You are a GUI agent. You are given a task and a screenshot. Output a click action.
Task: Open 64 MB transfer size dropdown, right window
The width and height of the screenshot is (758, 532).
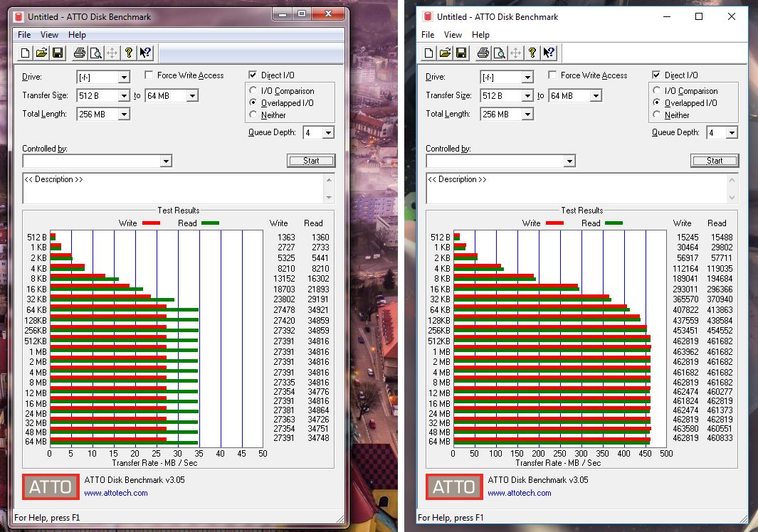coord(596,96)
